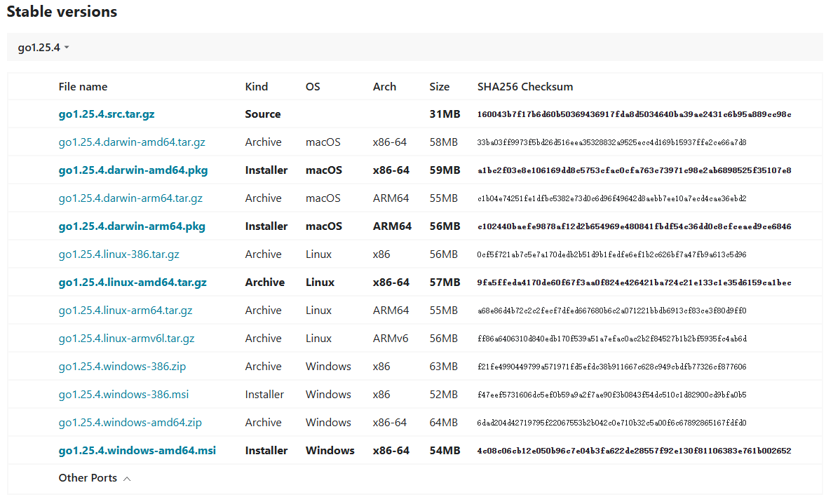Click go1.25.4.darwin-arm64.tar.gz archive link
833x504 pixels.
[x=130, y=198]
